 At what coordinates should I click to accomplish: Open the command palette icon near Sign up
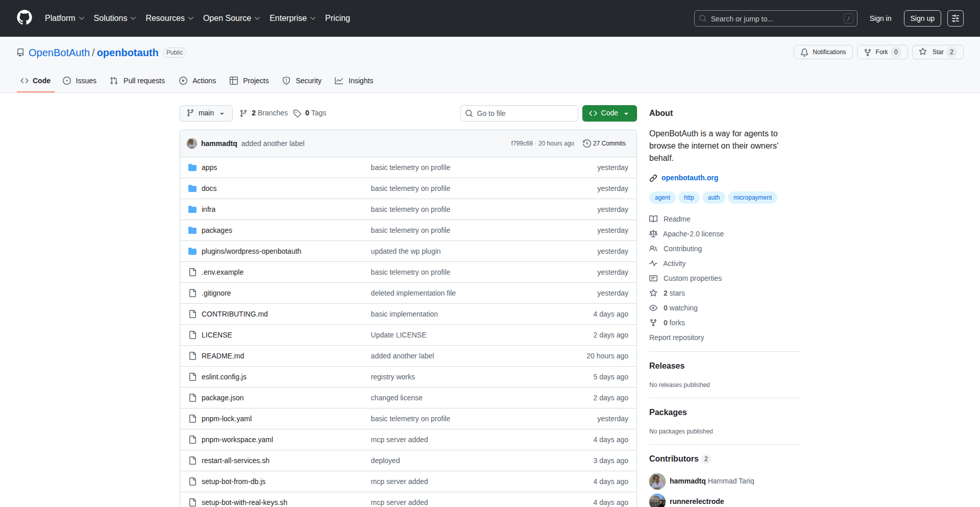click(x=955, y=18)
